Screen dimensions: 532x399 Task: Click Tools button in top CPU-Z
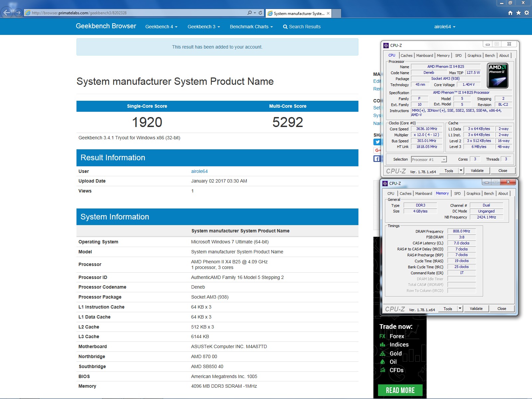coord(449,171)
